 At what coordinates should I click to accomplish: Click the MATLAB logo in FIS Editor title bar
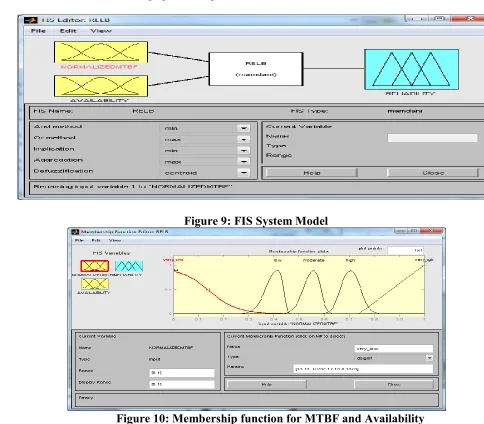(31, 20)
